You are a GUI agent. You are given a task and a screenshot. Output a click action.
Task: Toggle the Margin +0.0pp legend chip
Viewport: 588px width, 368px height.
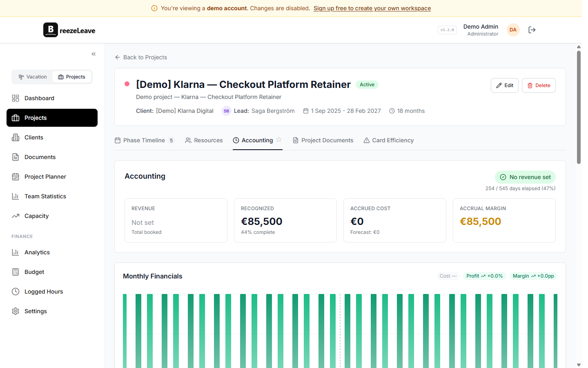coord(533,276)
